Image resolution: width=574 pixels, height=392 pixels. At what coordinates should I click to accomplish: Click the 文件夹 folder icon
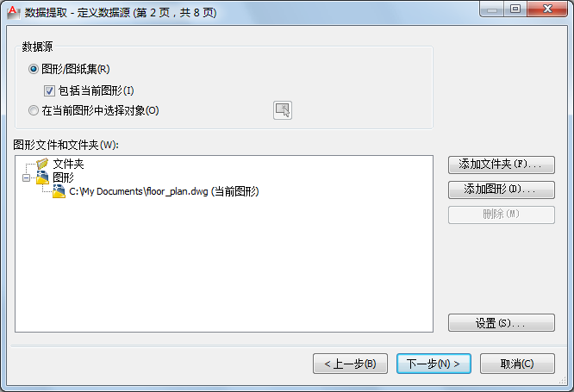point(42,164)
